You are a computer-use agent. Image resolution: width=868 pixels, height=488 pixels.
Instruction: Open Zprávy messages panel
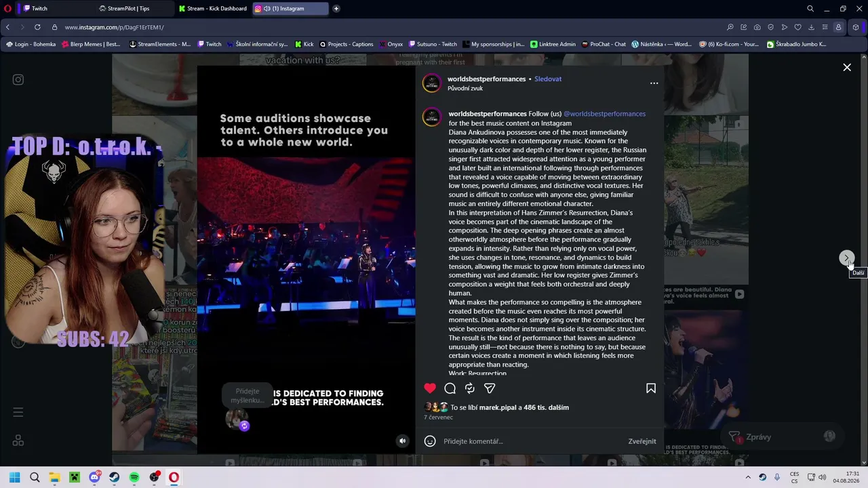(781, 437)
